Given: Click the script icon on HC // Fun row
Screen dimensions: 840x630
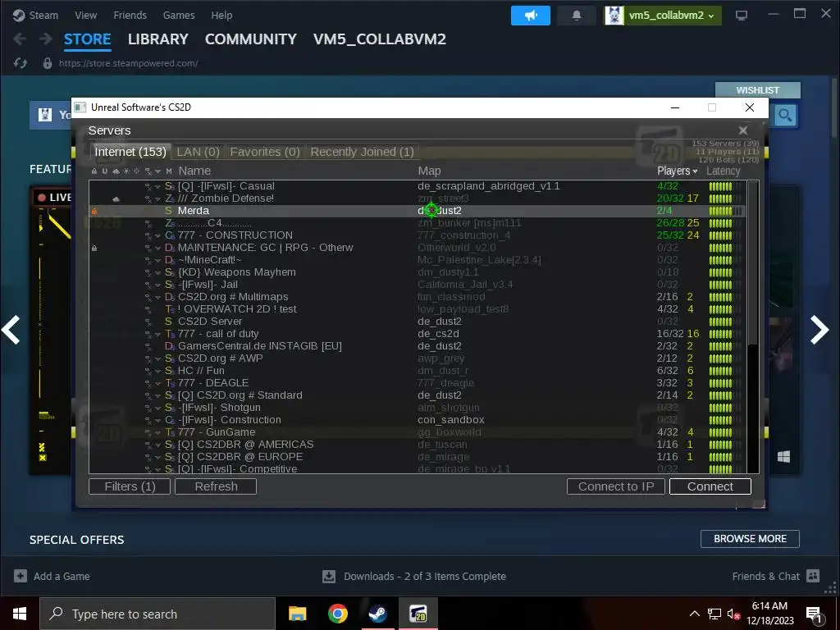Looking at the screenshot, I should pos(148,371).
